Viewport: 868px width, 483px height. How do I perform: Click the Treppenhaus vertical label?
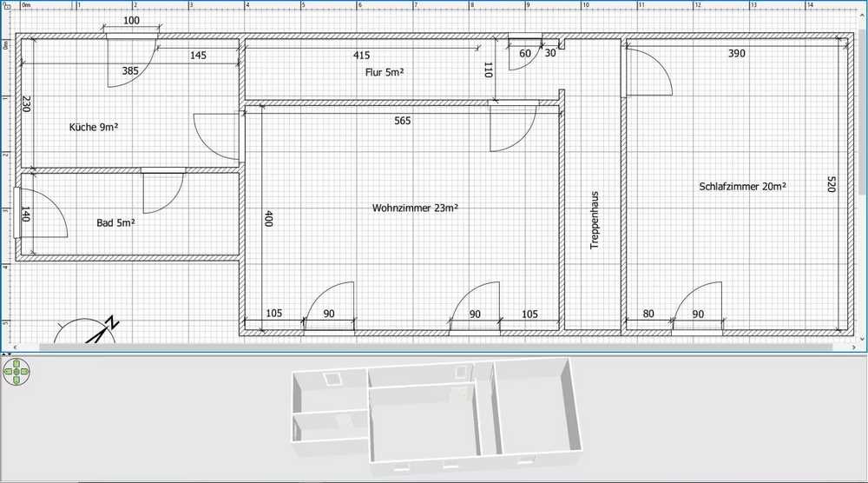pos(595,221)
